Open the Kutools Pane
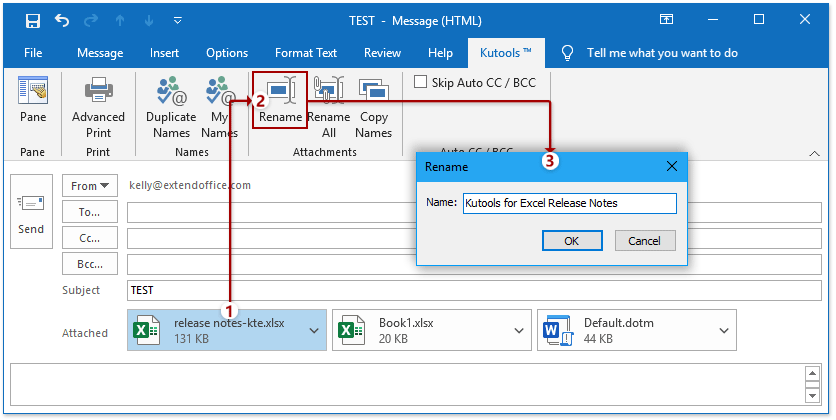 click(x=33, y=100)
